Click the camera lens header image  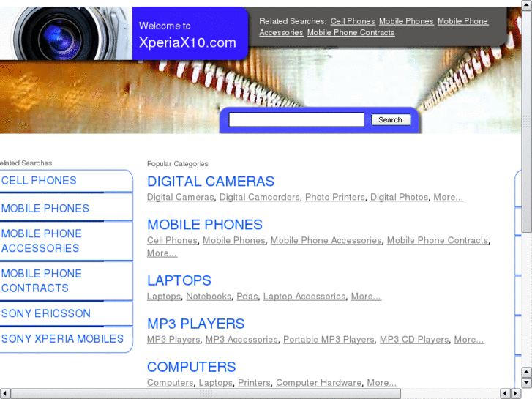(66, 33)
